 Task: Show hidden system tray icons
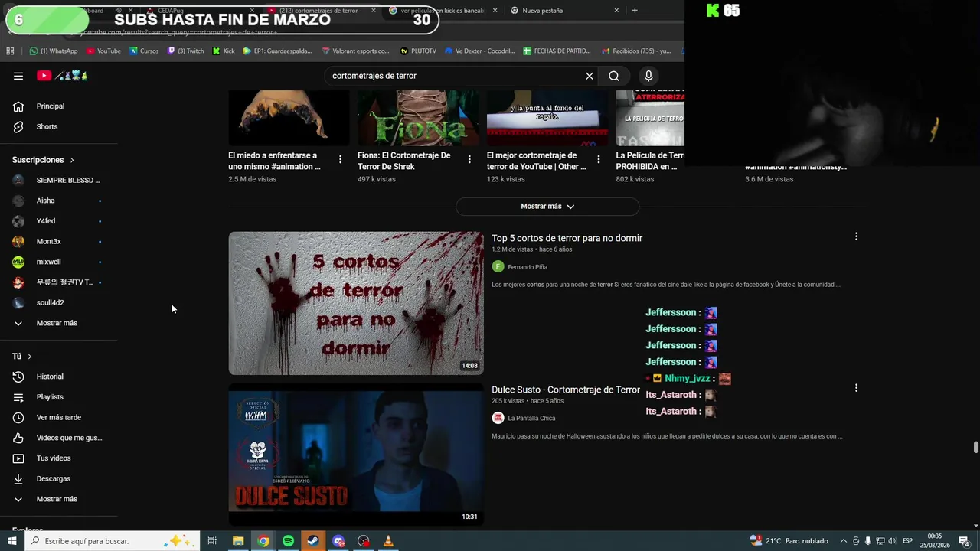pos(844,541)
